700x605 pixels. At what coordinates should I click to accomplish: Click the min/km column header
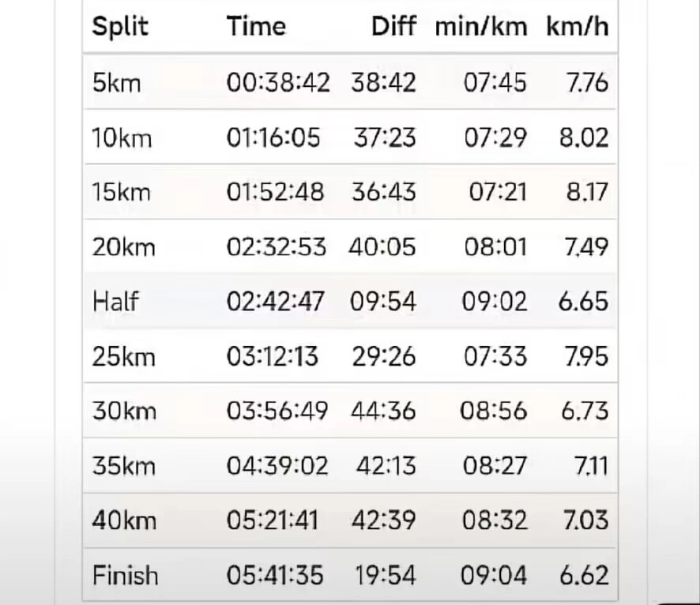point(480,27)
